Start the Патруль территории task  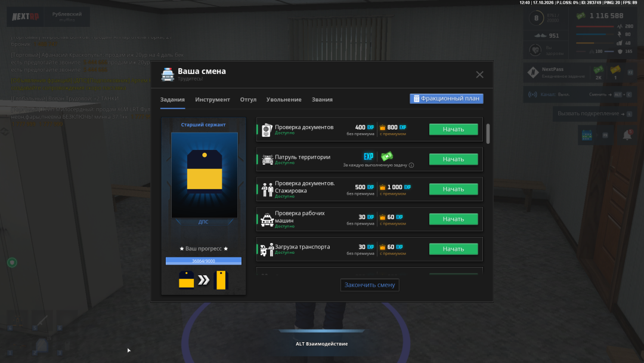point(453,159)
